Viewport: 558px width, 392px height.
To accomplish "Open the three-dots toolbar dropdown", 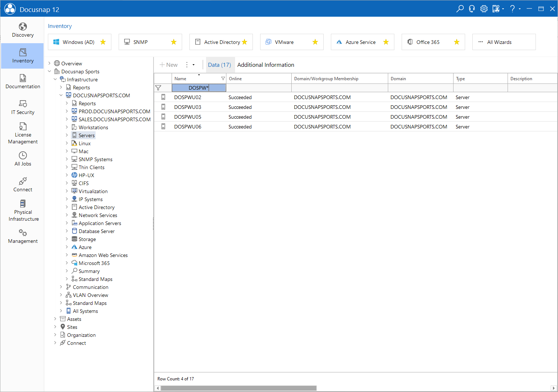I will (x=190, y=65).
